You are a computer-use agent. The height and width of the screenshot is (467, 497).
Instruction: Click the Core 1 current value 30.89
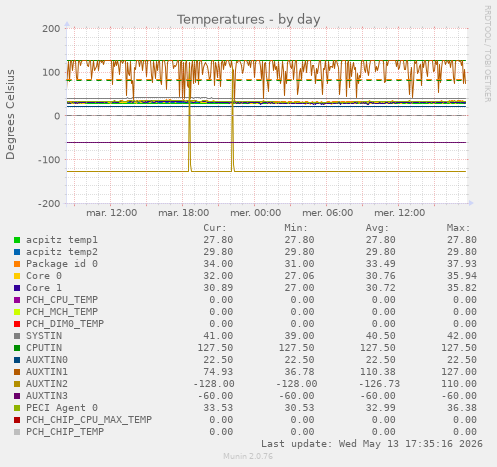pyautogui.click(x=218, y=288)
